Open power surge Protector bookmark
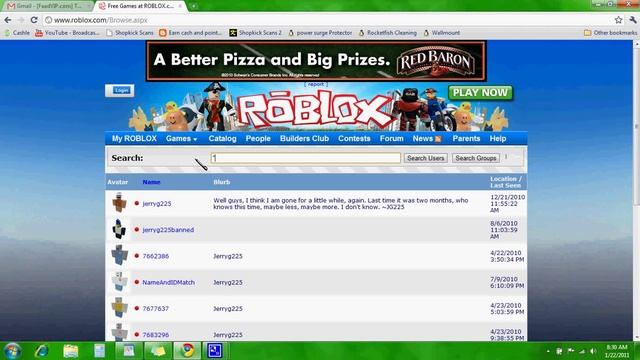Screen dimensions: 640x360 pyautogui.click(x=320, y=33)
